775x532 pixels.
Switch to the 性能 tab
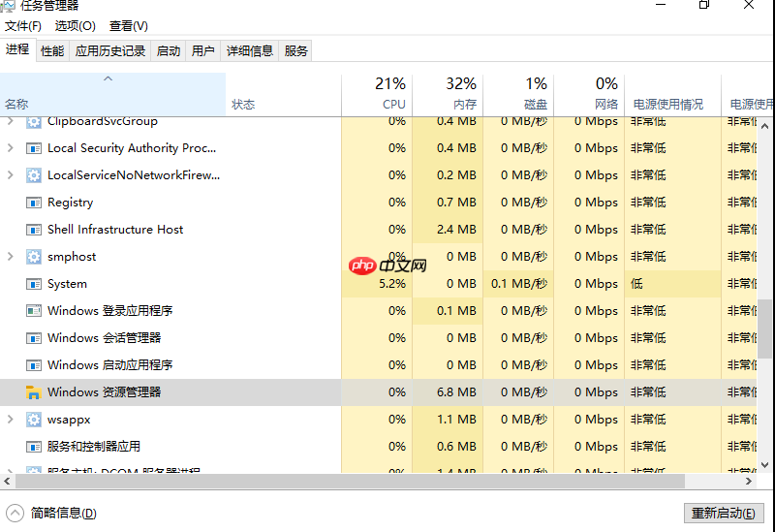[x=52, y=51]
